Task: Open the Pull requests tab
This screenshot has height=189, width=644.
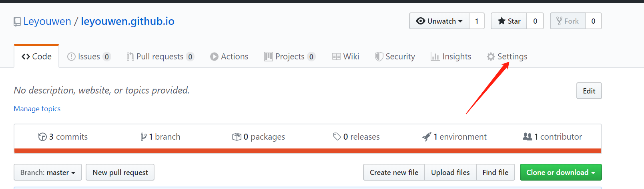Action: [x=159, y=57]
